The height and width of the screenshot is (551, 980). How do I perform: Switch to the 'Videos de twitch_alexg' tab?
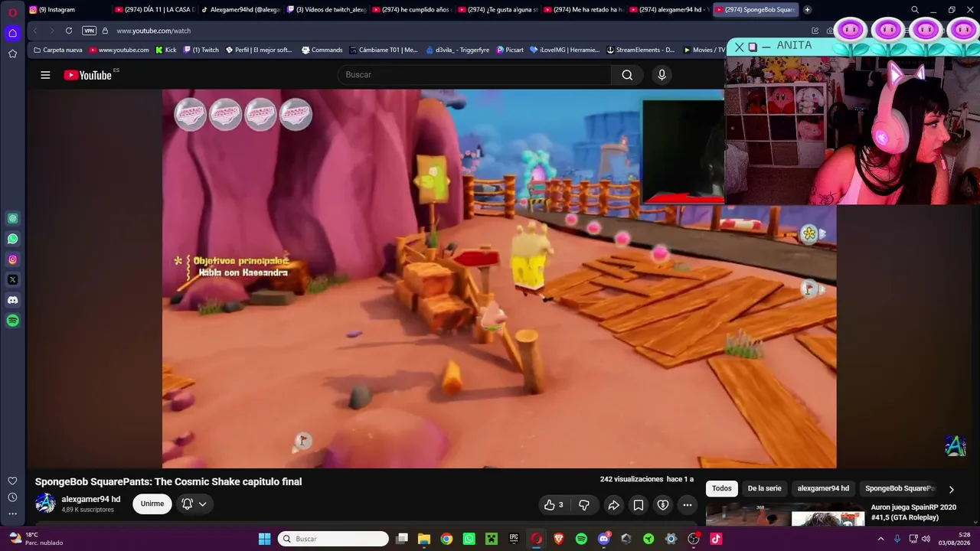(327, 10)
